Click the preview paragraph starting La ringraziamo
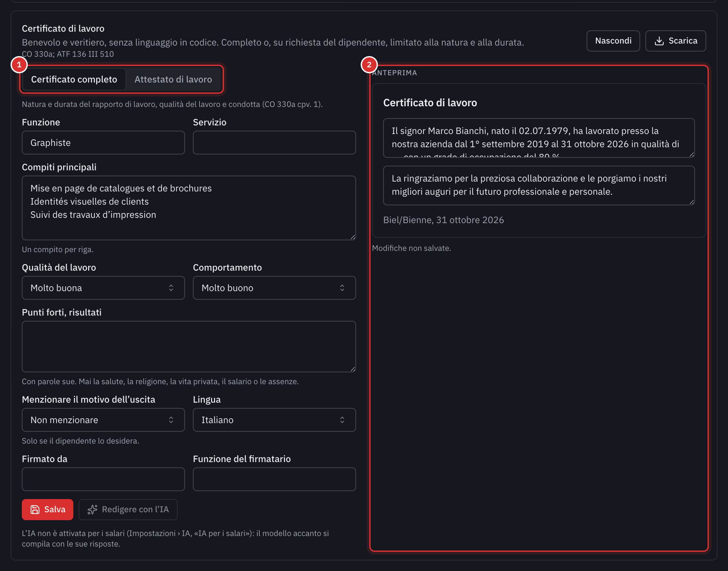Screen dimensions: 728x571 pos(539,185)
